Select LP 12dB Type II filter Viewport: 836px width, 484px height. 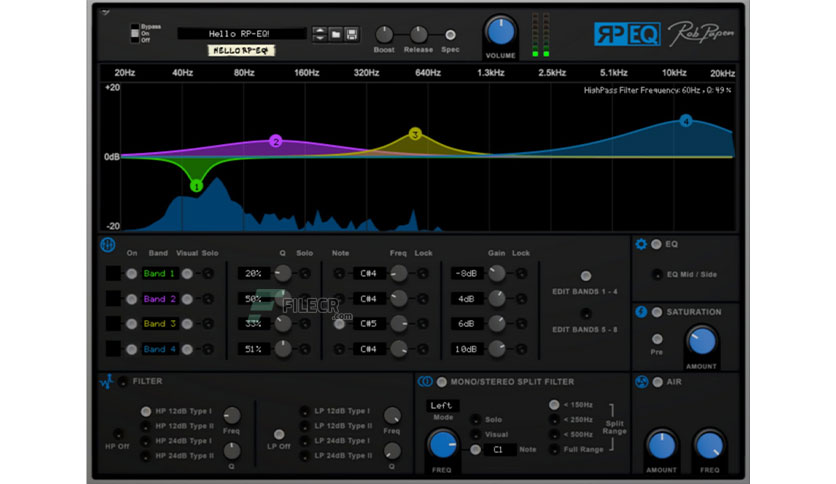point(304,426)
